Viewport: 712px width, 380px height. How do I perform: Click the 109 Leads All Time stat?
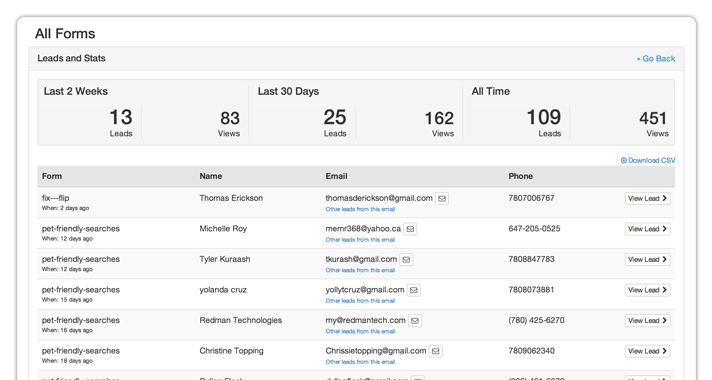click(x=544, y=123)
